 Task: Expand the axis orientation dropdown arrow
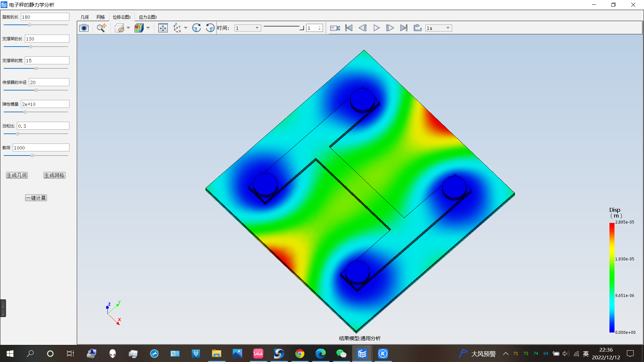point(185,28)
